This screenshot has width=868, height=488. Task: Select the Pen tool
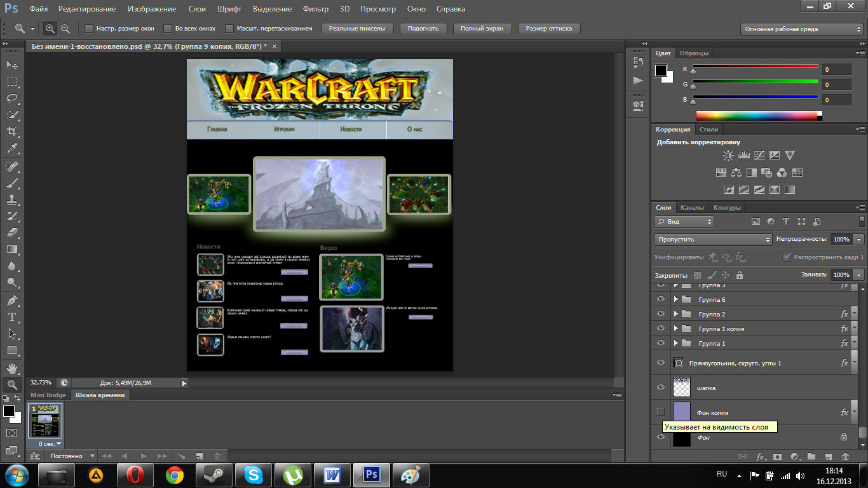tap(12, 300)
